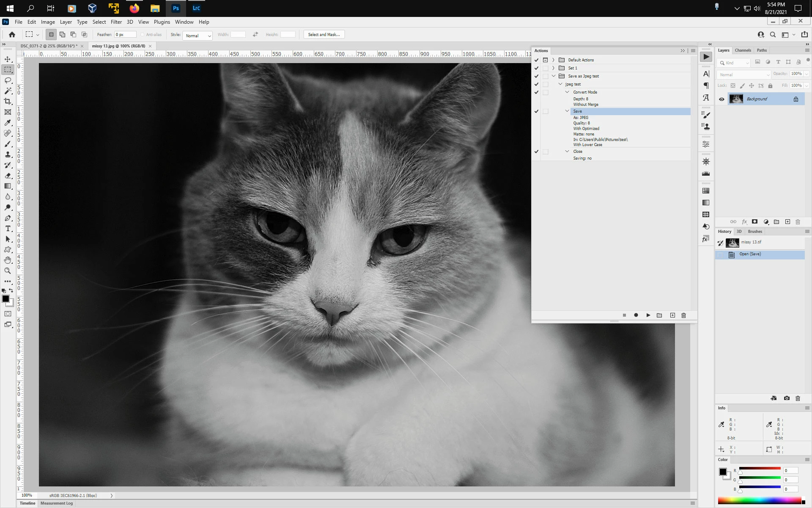Create new snapshot in History panel

(786, 398)
